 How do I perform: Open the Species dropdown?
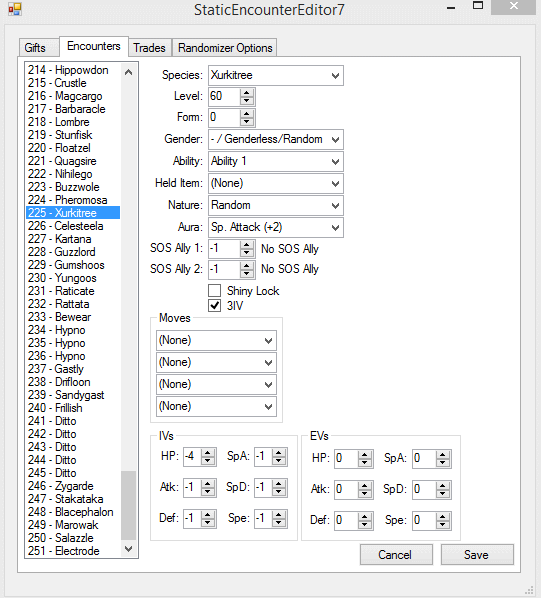tap(276, 76)
